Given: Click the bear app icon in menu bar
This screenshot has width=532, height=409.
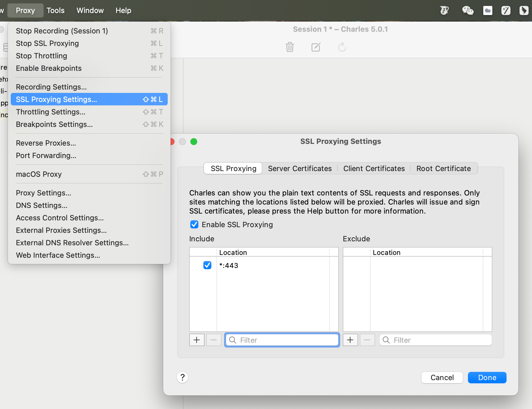Looking at the screenshot, I should coord(444,10).
